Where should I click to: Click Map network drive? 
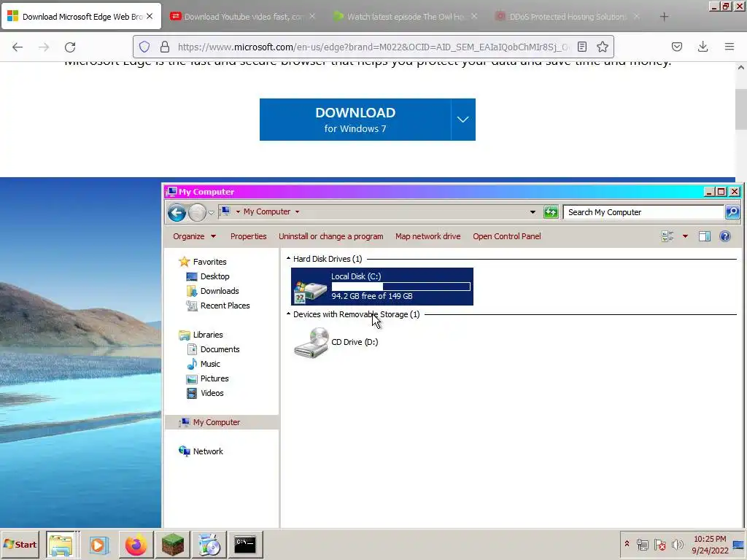[427, 236]
